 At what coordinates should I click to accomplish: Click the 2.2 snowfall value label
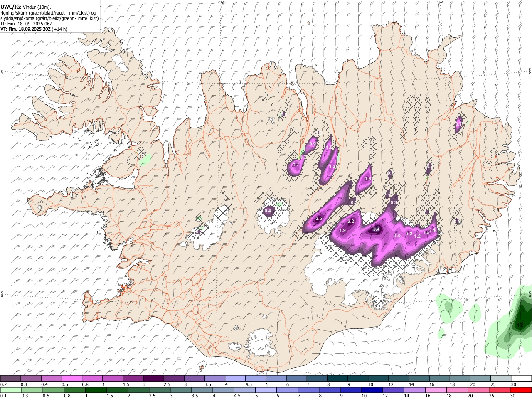[351, 221]
